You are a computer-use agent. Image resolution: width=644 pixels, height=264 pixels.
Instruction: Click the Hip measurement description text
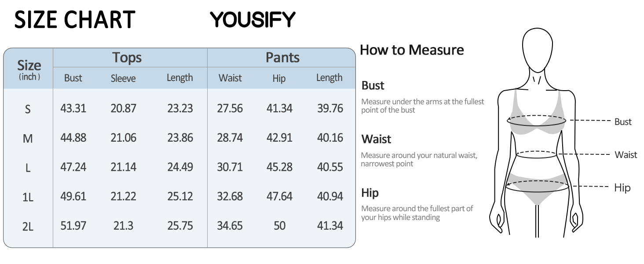[417, 213]
